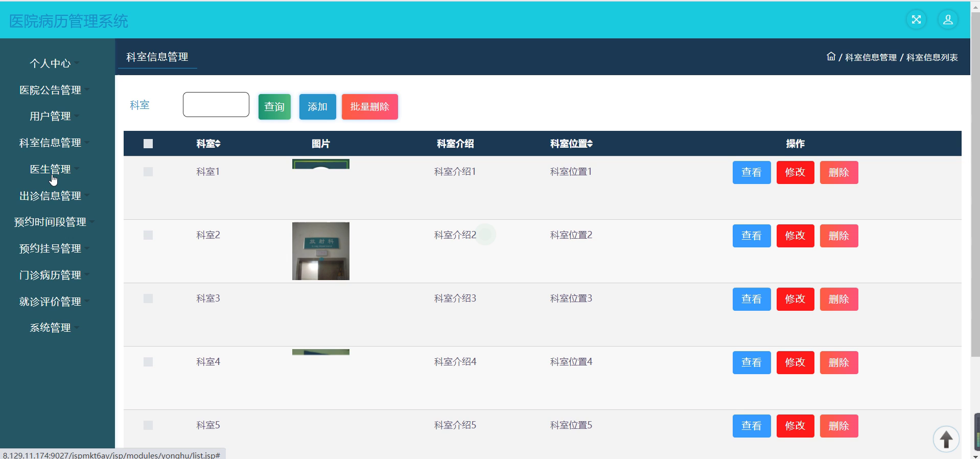This screenshot has height=459, width=980.
Task: Click the 批量删除 batch delete button
Action: 370,107
